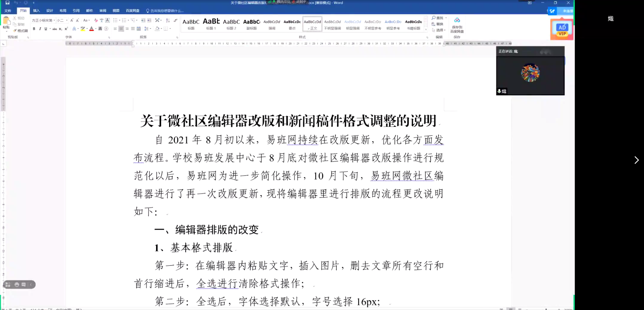Apply strikethrough (abc) formatting
Screen dimensions: 644x310
[55, 29]
